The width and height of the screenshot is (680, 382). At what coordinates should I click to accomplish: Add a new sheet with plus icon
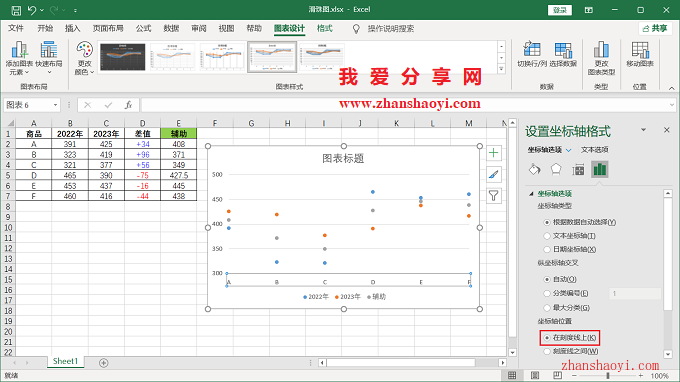pos(103,363)
